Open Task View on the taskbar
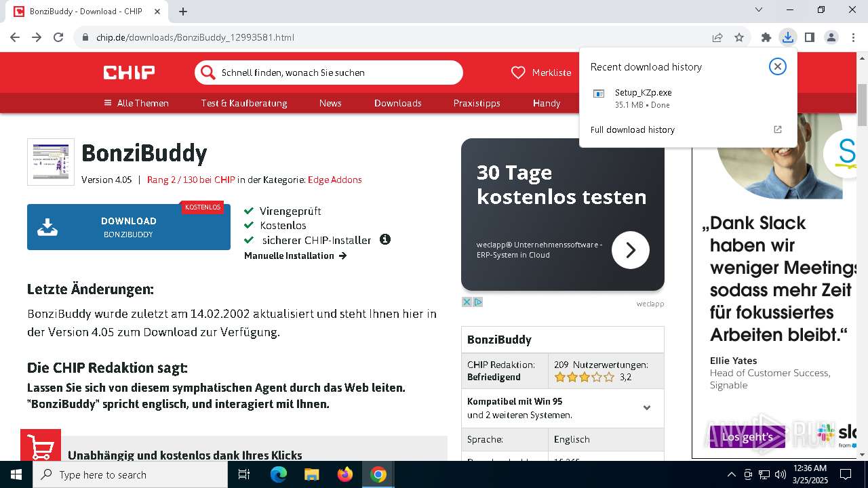 point(244,474)
